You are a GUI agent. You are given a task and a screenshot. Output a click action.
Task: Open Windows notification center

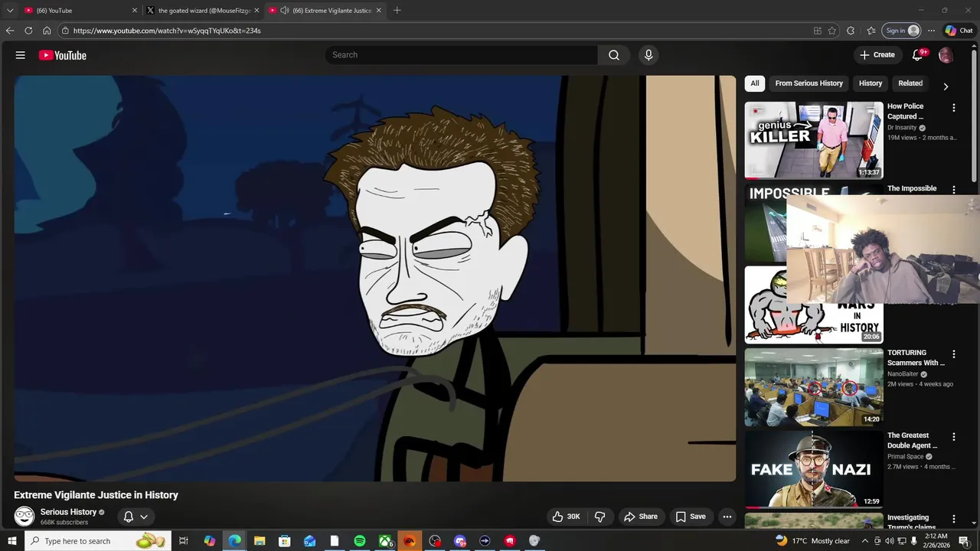point(964,541)
